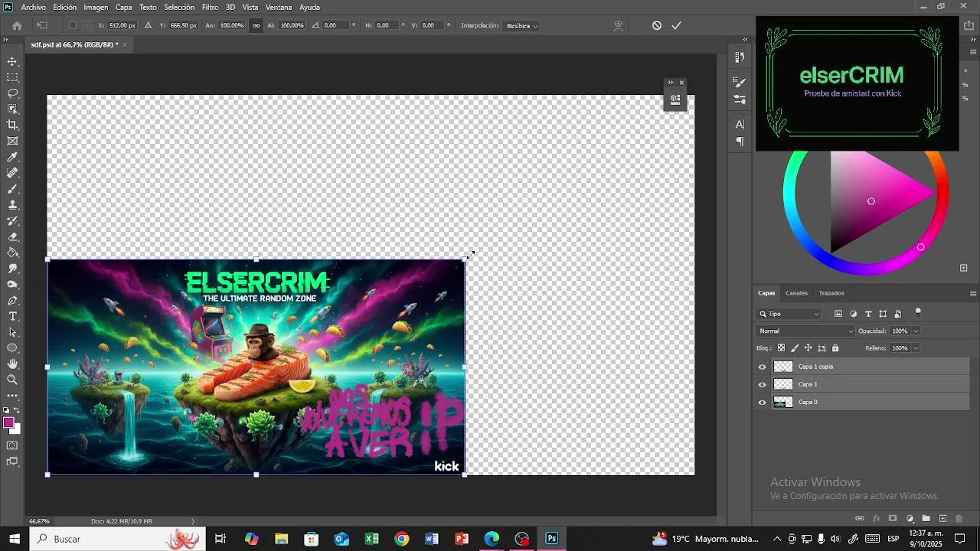Switch to the Trazados tab
The width and height of the screenshot is (980, 551).
831,293
